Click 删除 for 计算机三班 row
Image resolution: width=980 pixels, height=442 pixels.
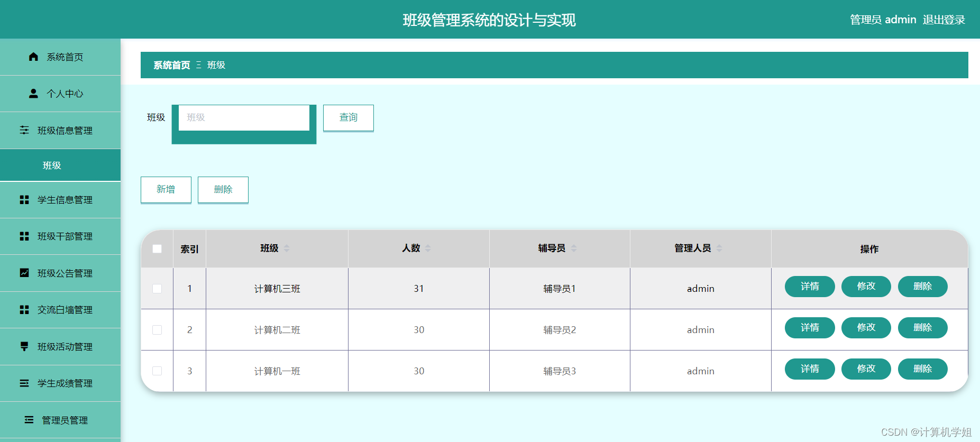coord(923,287)
